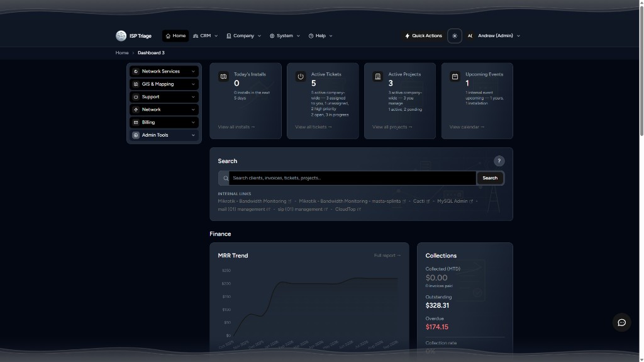The image size is (644, 362).
Task: Click the Quick Actions button
Action: [423, 36]
